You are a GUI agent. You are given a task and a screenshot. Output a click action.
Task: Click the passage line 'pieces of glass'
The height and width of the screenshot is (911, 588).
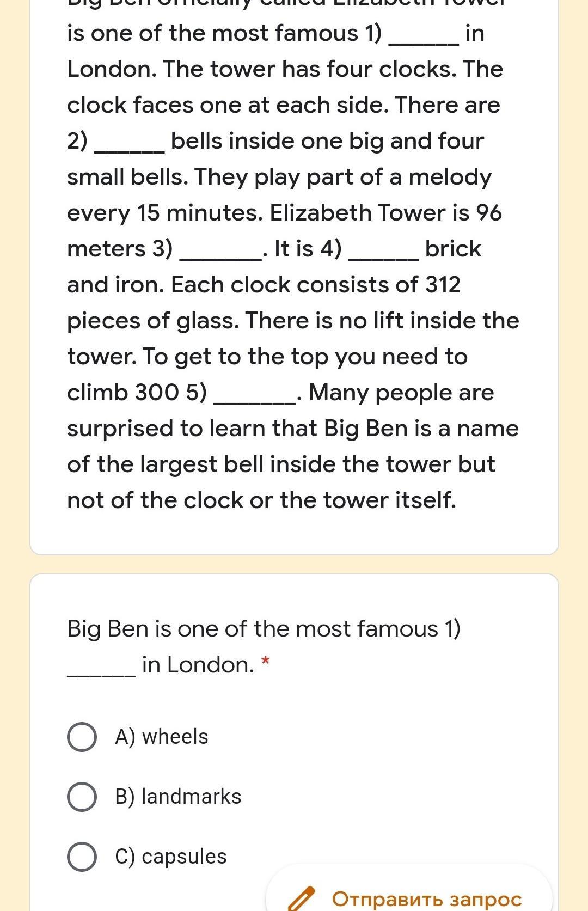click(153, 321)
